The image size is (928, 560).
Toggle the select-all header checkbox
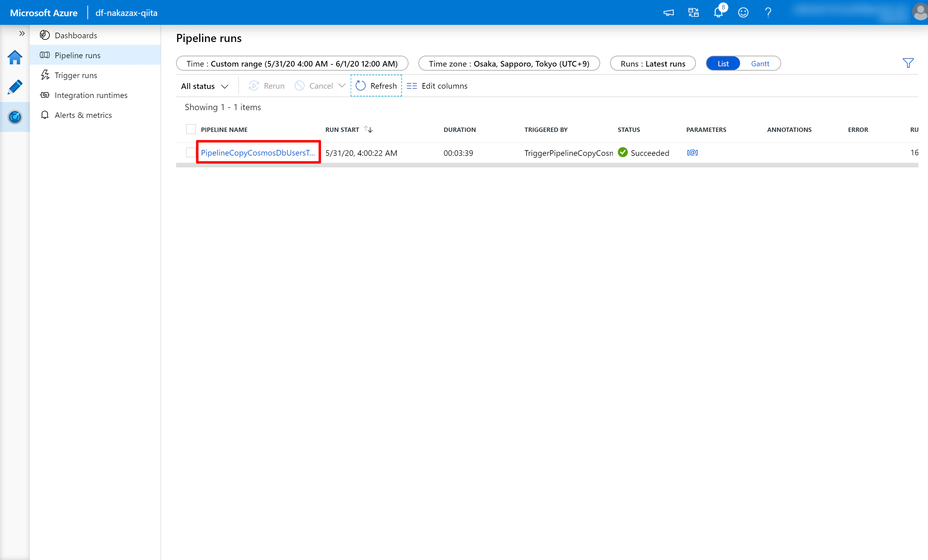click(191, 129)
